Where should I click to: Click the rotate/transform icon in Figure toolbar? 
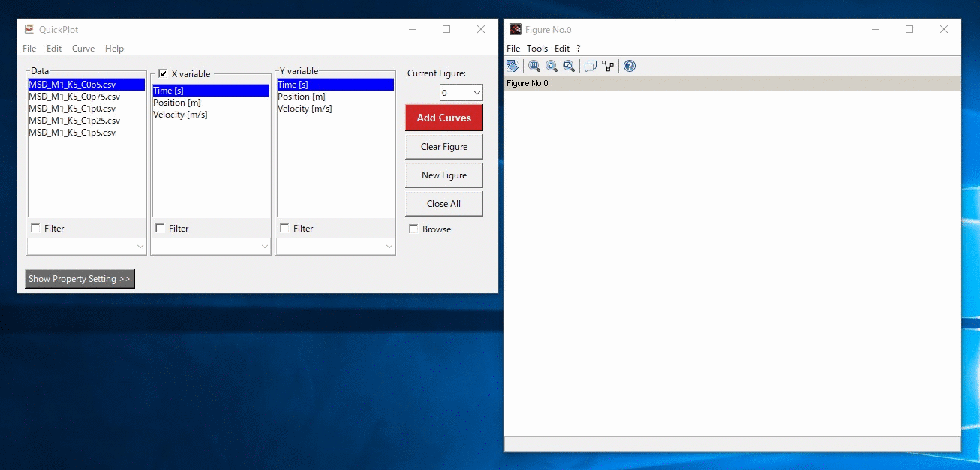click(x=513, y=66)
